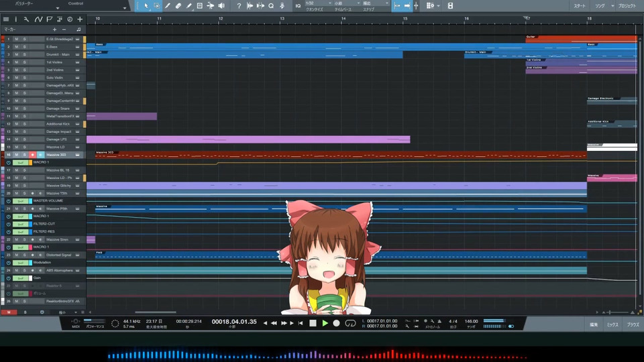Solo the Solo Violin track
644x362 pixels.
25,78
